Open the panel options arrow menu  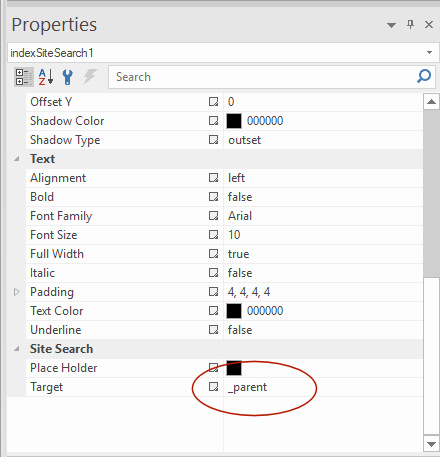[x=391, y=25]
